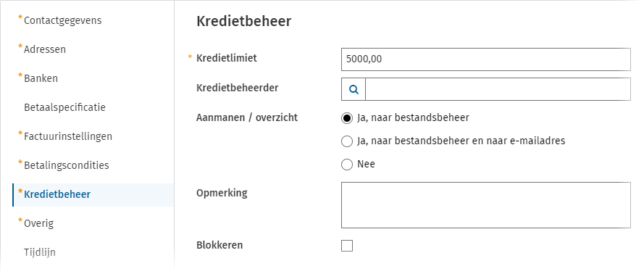This screenshot has width=644, height=274.
Task: Open the Contactgegevens section
Action: pos(62,20)
